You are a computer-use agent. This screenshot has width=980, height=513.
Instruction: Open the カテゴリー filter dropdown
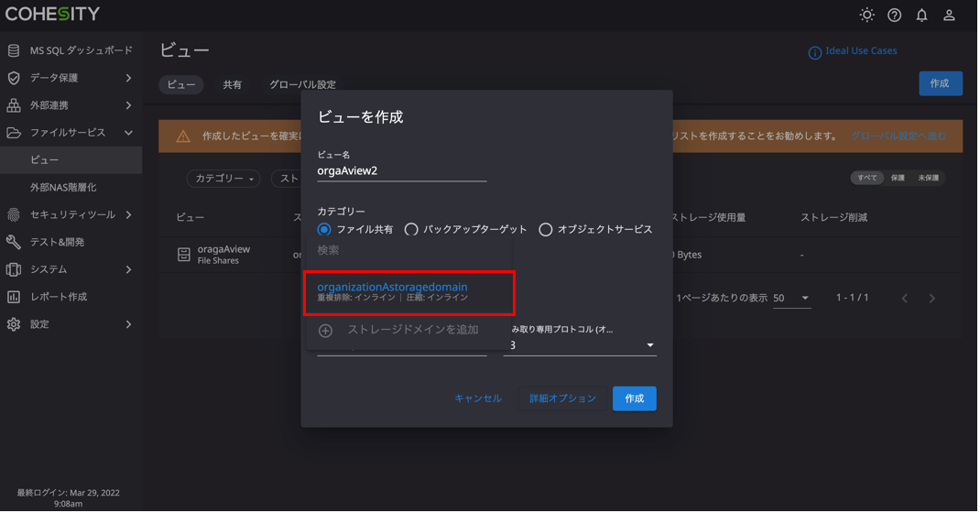[x=223, y=179]
